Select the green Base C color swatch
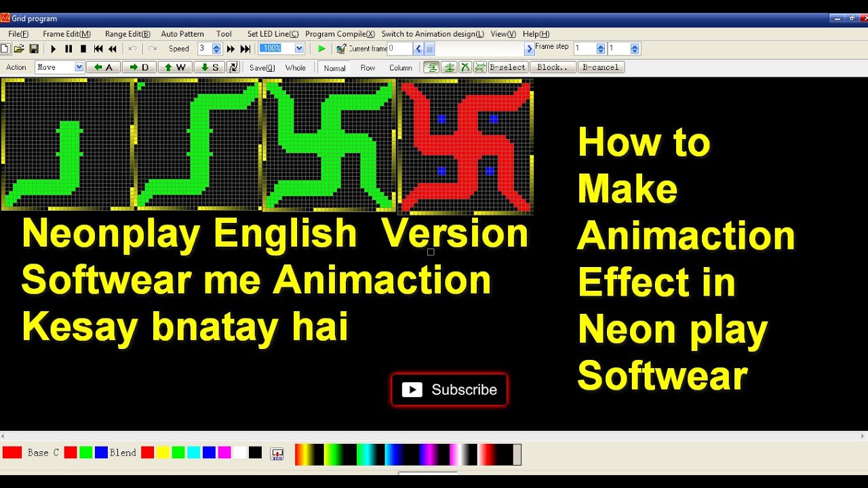 [85, 453]
